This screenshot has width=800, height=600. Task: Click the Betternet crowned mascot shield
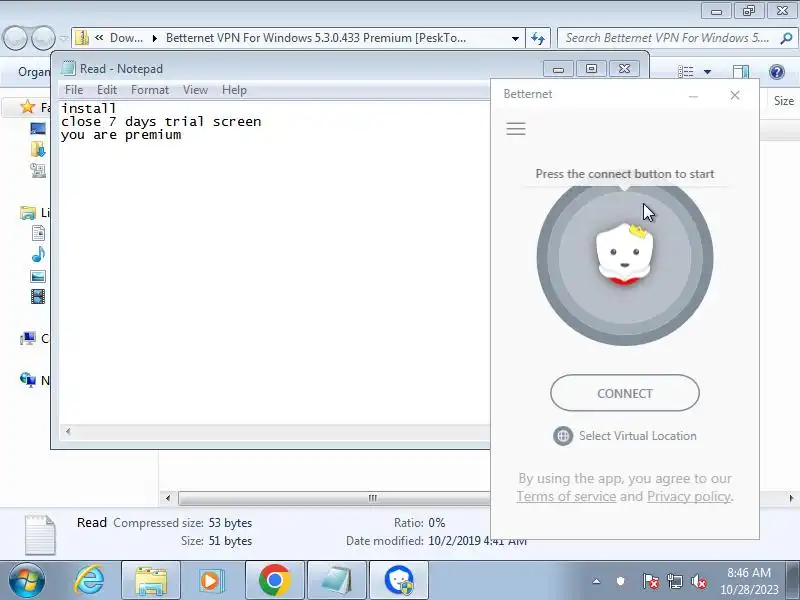coord(624,253)
